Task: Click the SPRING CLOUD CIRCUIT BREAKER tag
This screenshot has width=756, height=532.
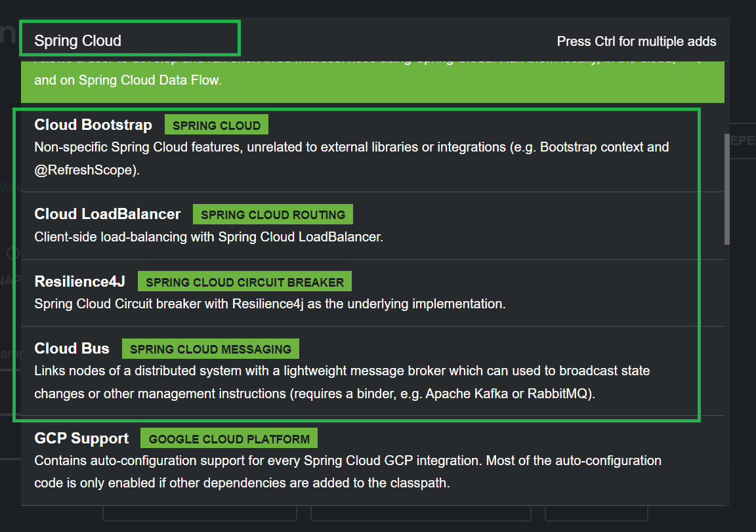Action: click(x=245, y=282)
